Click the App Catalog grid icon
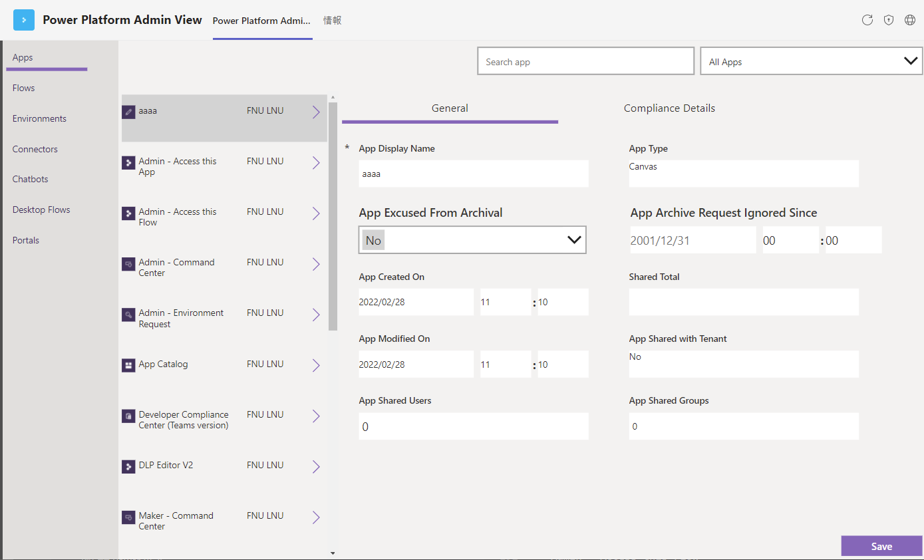Image resolution: width=924 pixels, height=560 pixels. pos(128,365)
